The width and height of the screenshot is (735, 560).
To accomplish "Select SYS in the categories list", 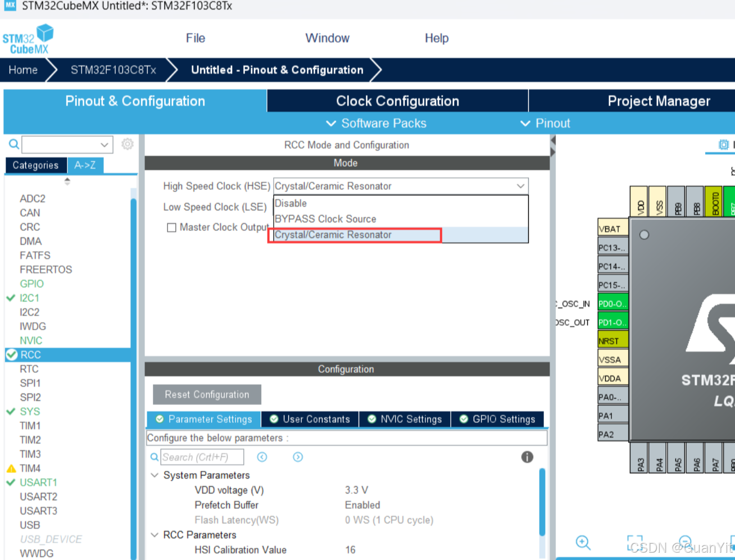I will 30,412.
